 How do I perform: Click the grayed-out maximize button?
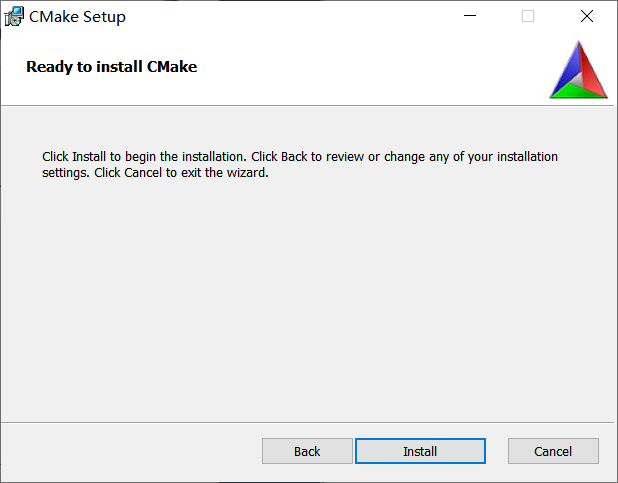pyautogui.click(x=528, y=16)
